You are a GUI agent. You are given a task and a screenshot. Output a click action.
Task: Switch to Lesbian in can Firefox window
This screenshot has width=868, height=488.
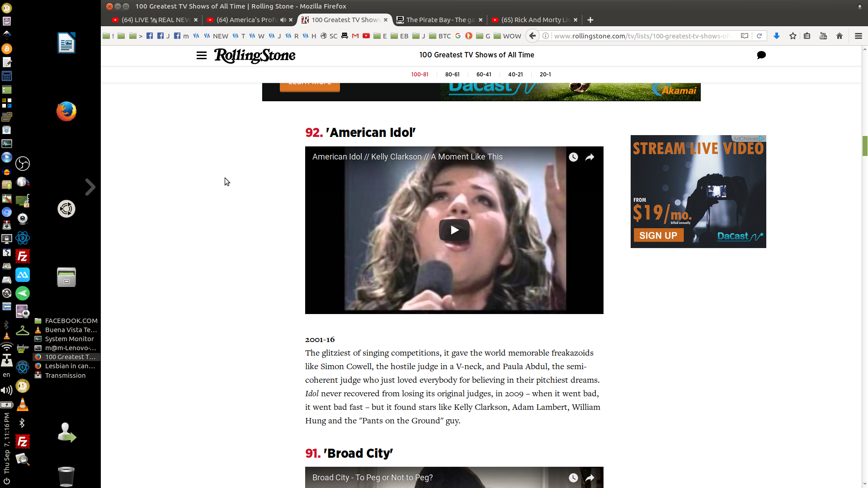point(66,366)
